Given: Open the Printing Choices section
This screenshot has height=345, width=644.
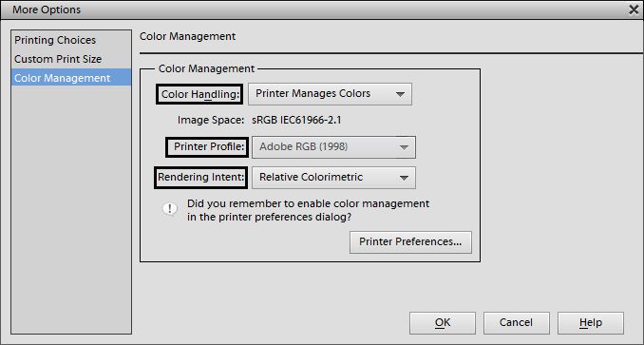Looking at the screenshot, I should [x=55, y=40].
